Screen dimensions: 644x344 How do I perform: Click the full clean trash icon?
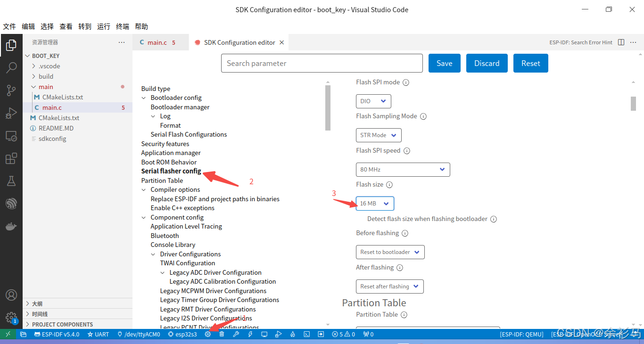tap(222, 334)
